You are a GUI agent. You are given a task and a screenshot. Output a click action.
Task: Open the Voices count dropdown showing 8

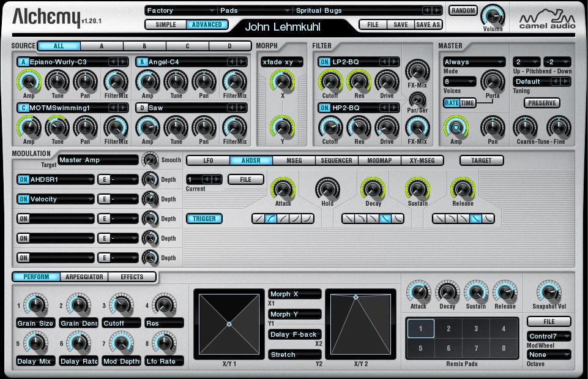point(460,81)
